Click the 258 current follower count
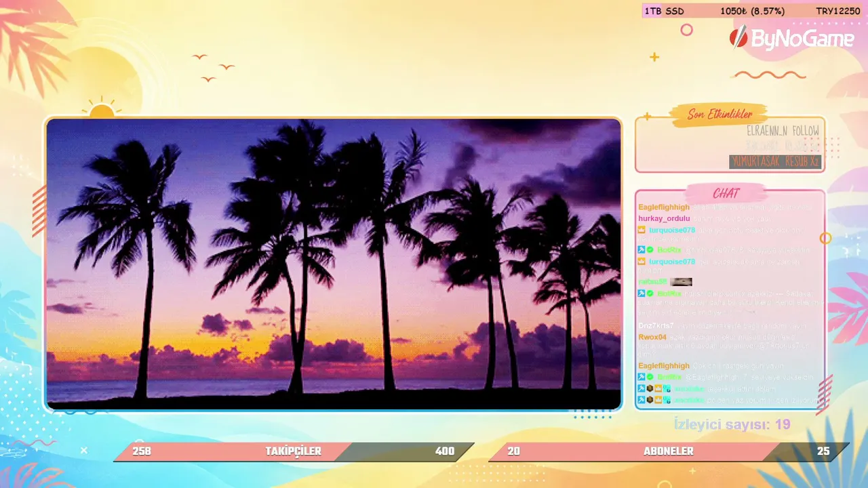868x488 pixels. click(x=142, y=451)
